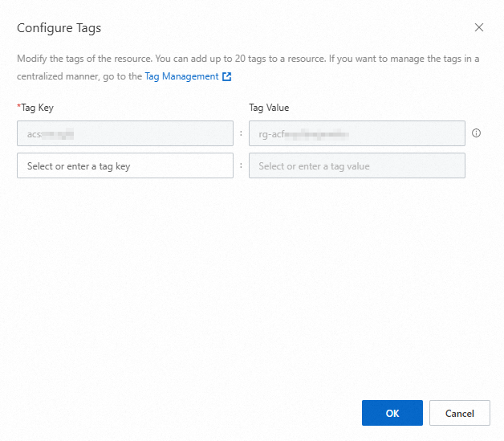Click the info icon beside the tag value
Viewport: 504px width, 441px height.
(x=476, y=133)
